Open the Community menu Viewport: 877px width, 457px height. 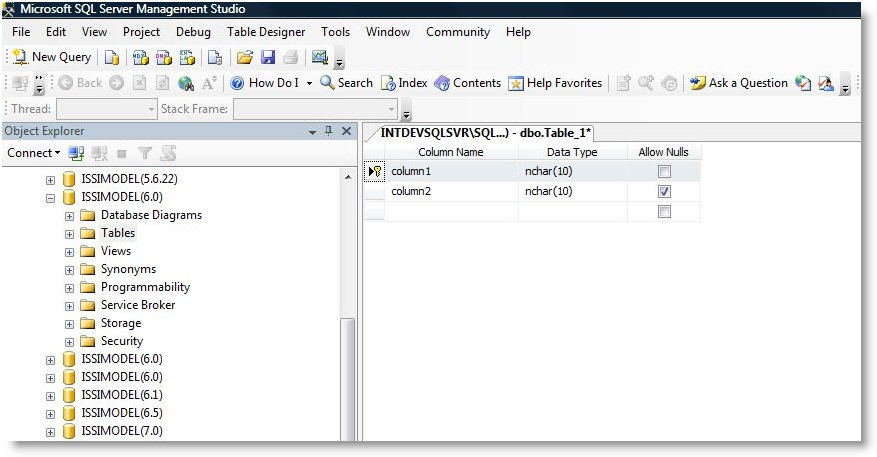[457, 32]
